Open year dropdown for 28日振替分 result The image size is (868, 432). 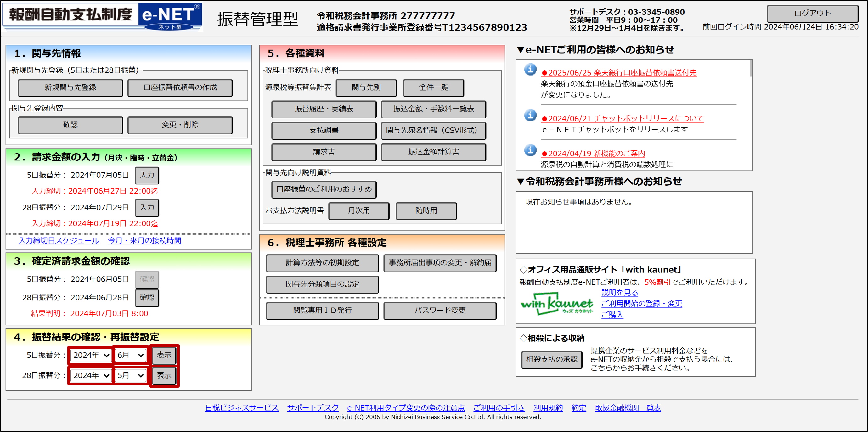coord(91,375)
